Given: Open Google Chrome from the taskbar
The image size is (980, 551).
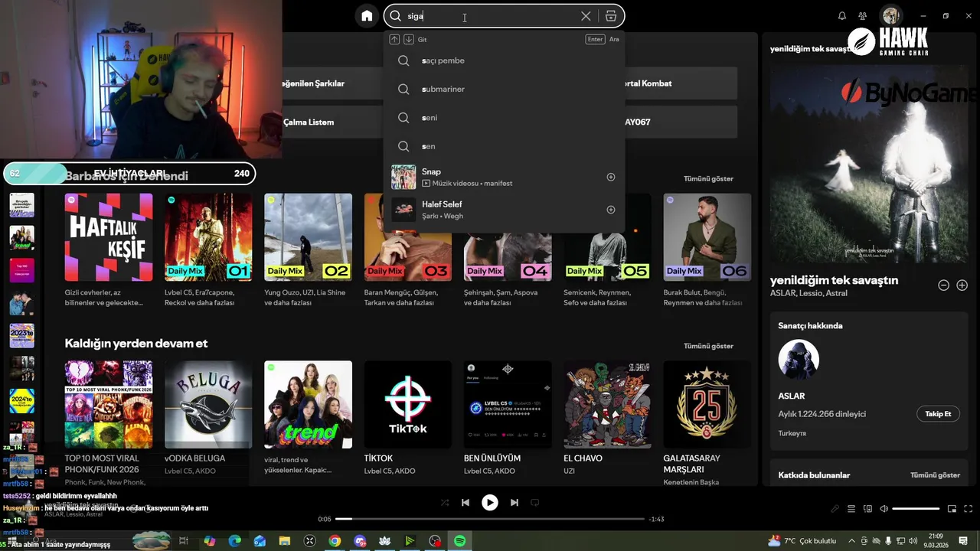Looking at the screenshot, I should 335,541.
